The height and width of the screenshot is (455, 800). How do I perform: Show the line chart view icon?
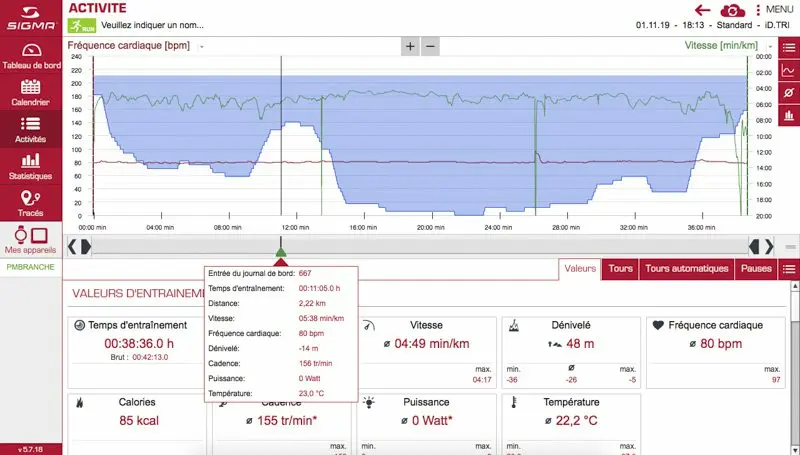[789, 70]
